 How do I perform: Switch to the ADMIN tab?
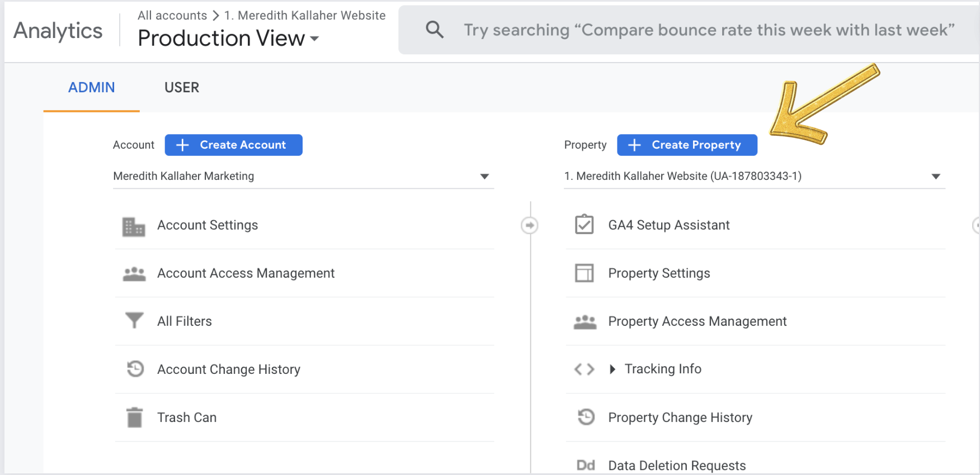92,88
